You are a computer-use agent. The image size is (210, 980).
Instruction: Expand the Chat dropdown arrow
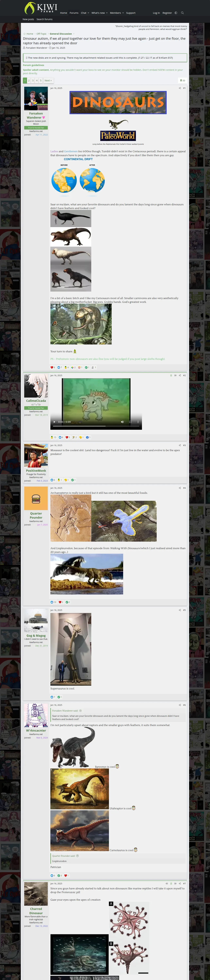coord(88,13)
